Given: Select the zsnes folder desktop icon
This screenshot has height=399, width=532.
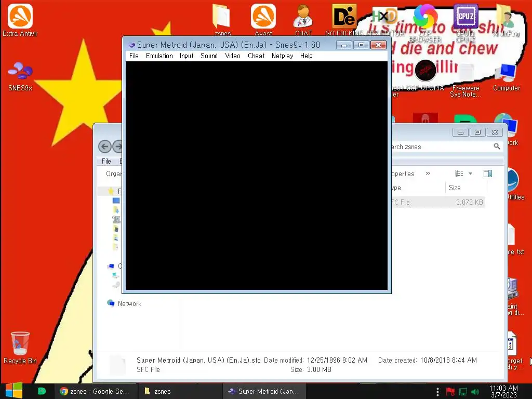Looking at the screenshot, I should tap(222, 19).
